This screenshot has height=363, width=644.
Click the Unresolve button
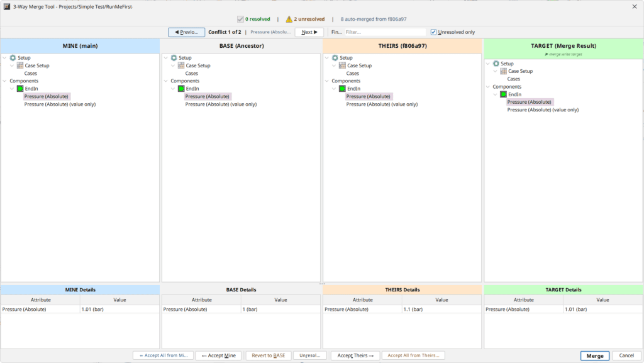[x=309, y=355]
